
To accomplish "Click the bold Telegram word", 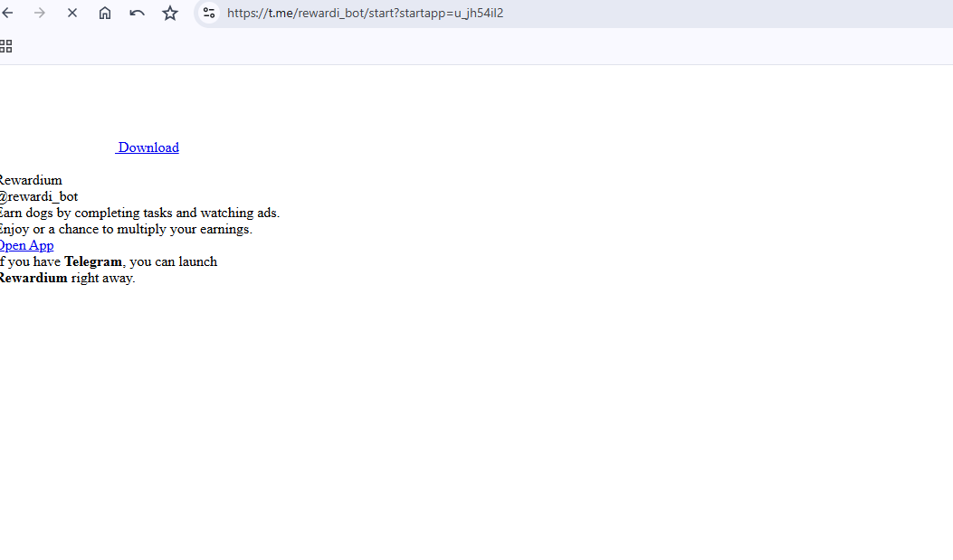I will pyautogui.click(x=93, y=261).
